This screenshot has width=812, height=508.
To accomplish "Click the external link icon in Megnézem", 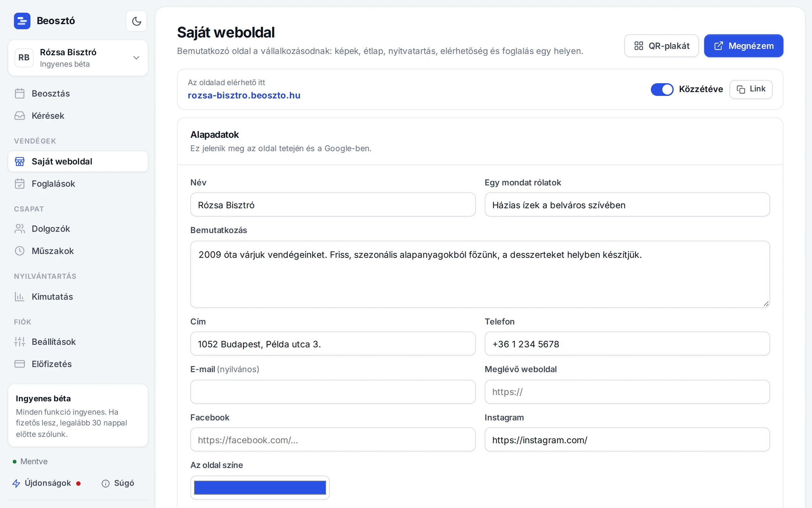I will click(719, 46).
